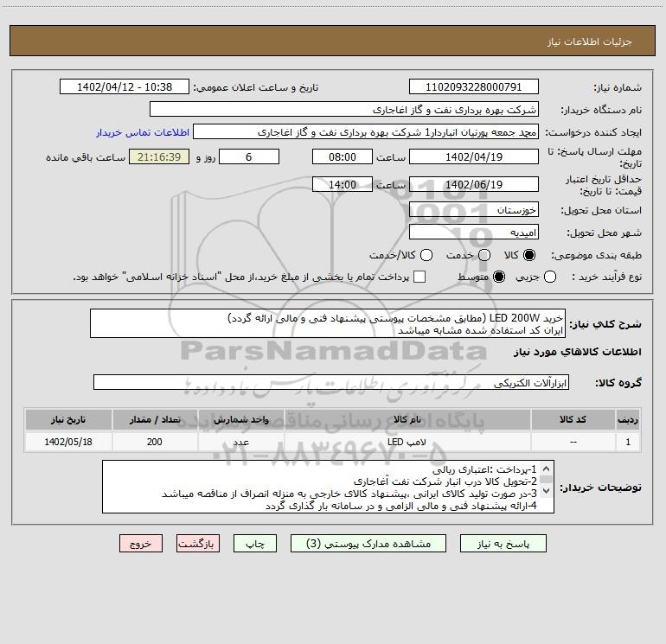Click the unit cell عدد
Viewport: 666px width, 644px height.
[x=240, y=442]
